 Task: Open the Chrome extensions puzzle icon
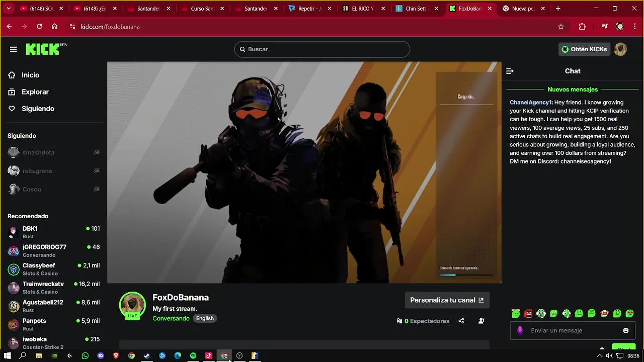[x=582, y=27]
